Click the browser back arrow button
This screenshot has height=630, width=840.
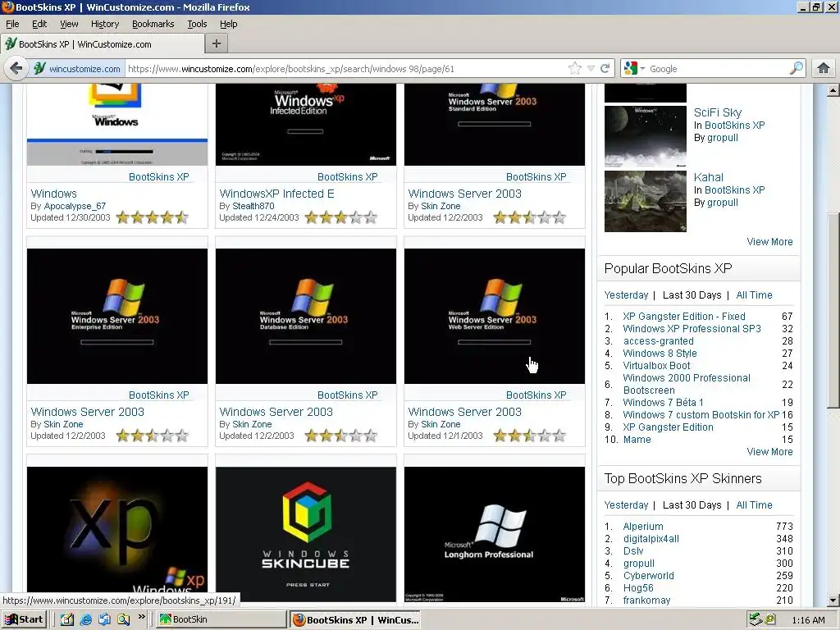(x=16, y=69)
